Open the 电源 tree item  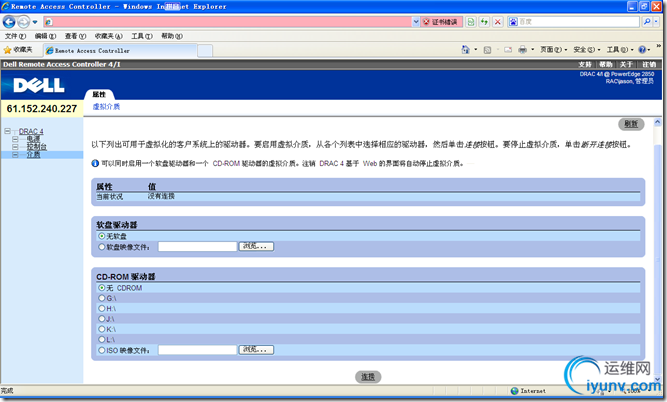pyautogui.click(x=33, y=139)
